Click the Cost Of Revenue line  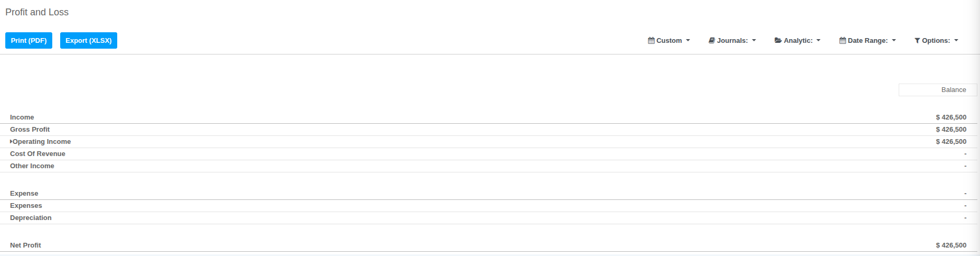point(488,154)
